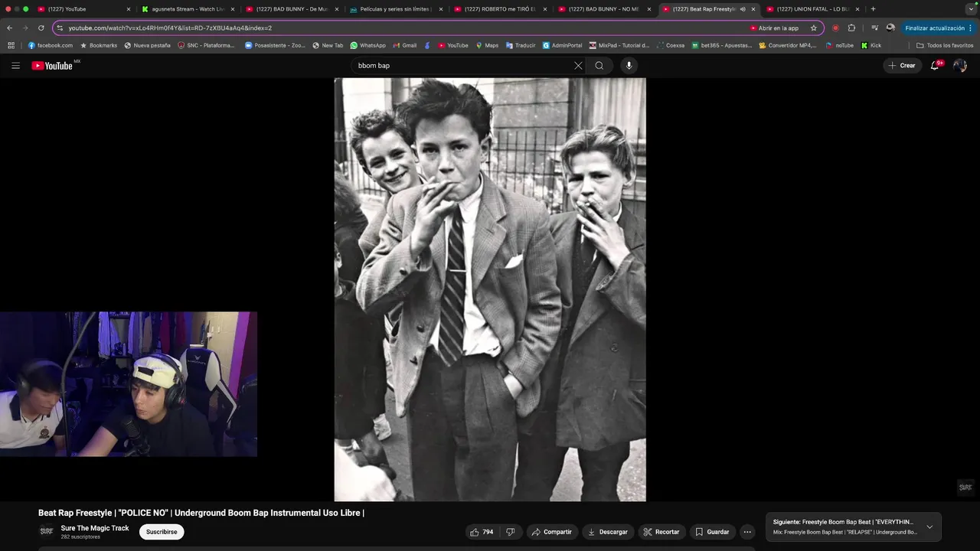Screen dimensions: 980x551
Task: Like the video with 794 likes
Action: pyautogui.click(x=482, y=532)
